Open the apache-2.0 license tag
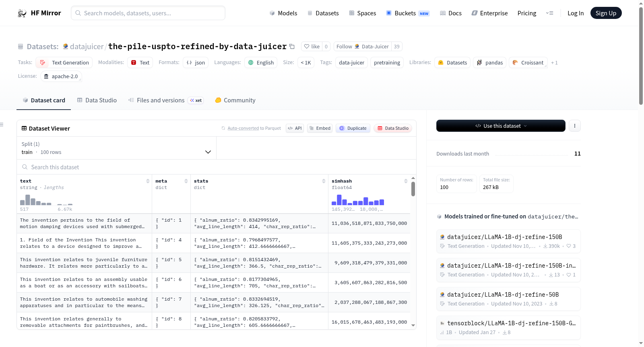Image resolution: width=644 pixels, height=347 pixels. click(x=61, y=76)
